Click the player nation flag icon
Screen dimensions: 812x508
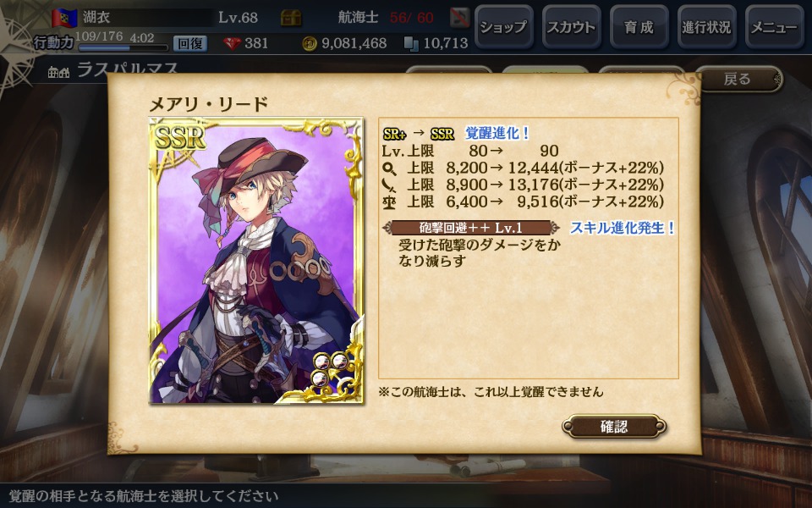point(64,18)
